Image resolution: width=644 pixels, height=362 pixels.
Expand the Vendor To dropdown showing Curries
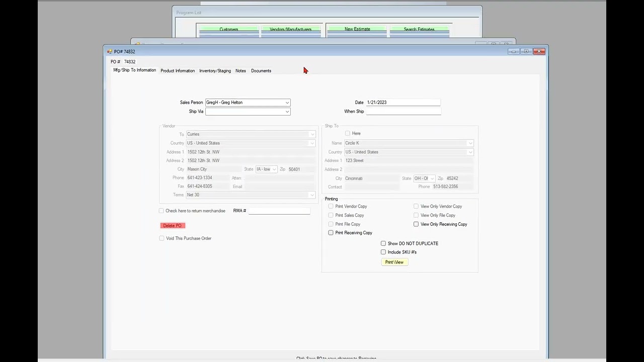pos(312,134)
